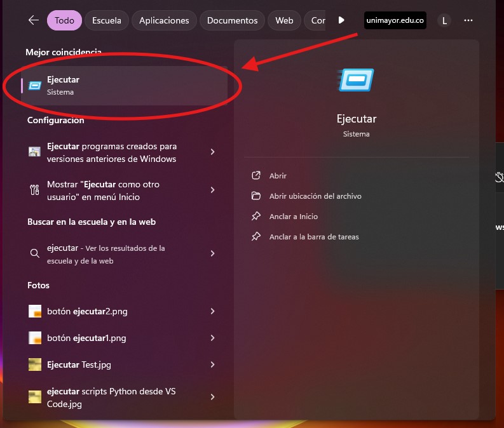Open the L user profile avatar
Screen dimensions: 504x428
click(444, 20)
